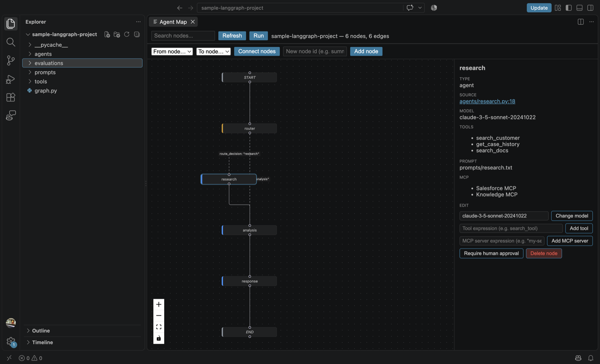Open Run and Debug view icon
Screen dimensions: 600x364
point(10,79)
